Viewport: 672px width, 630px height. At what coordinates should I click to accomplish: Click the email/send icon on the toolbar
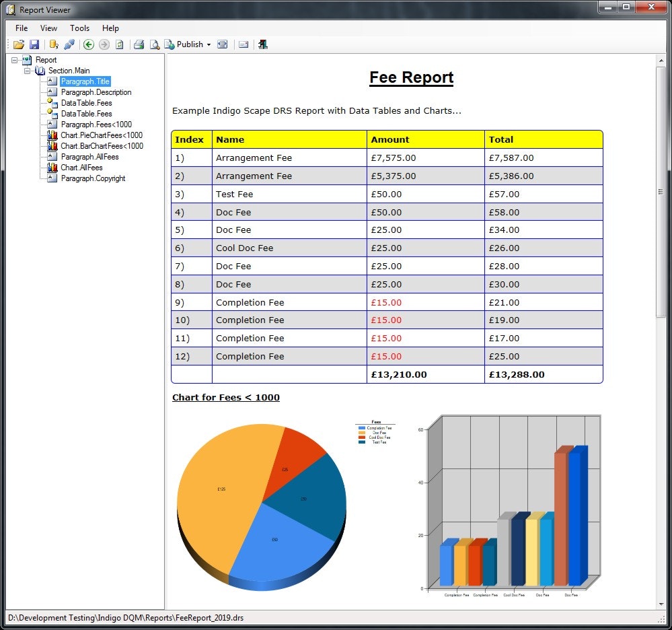pos(243,44)
